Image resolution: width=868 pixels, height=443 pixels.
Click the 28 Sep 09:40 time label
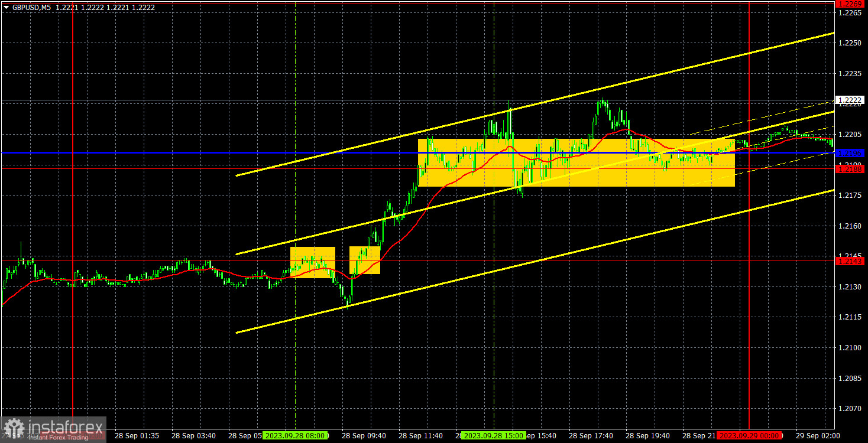pos(364,435)
